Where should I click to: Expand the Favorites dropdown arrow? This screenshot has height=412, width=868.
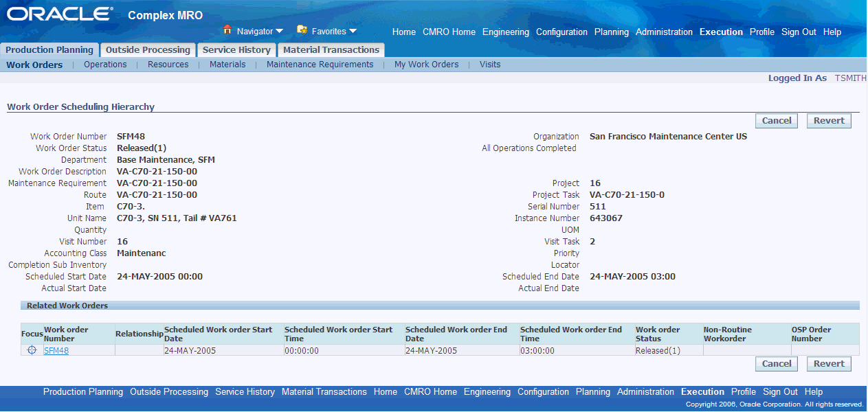pos(353,31)
